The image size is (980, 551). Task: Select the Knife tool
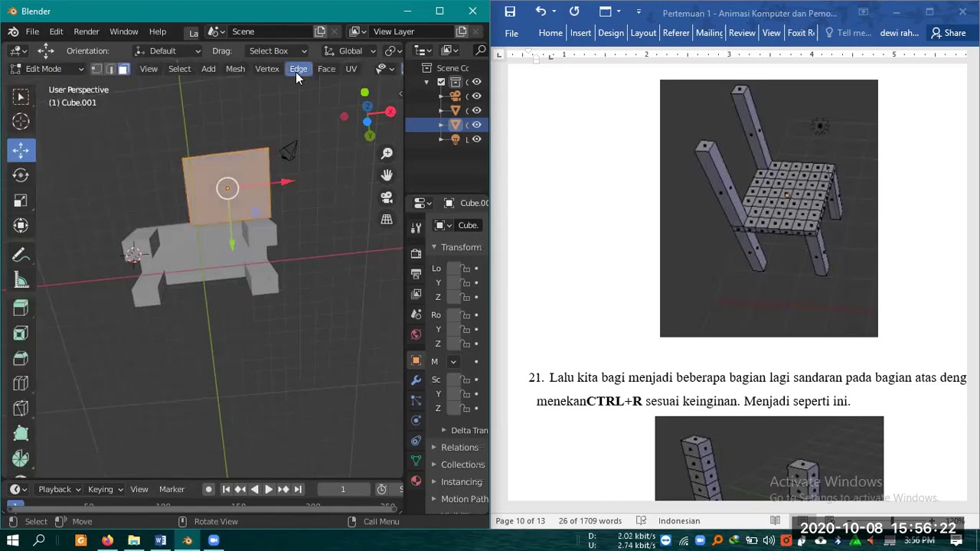point(21,409)
